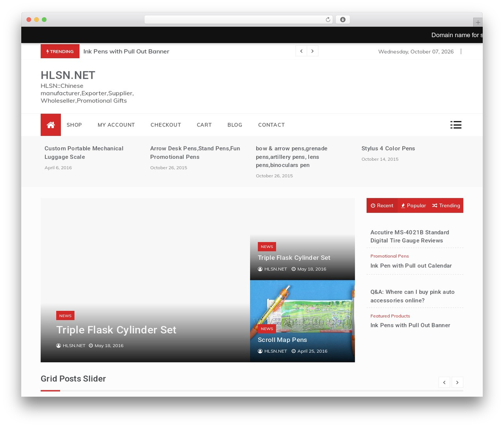Click author HLSN.NET under Scroll Map Pens

[272, 351]
